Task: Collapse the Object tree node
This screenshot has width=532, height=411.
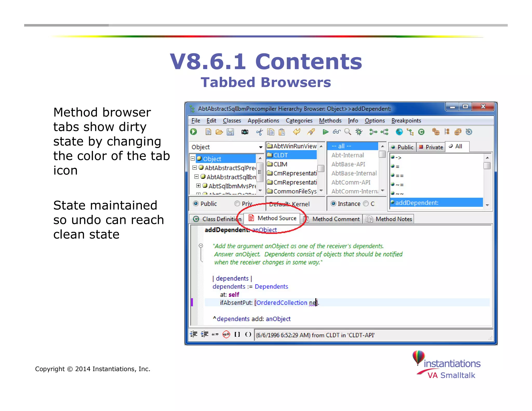Action: (193, 158)
